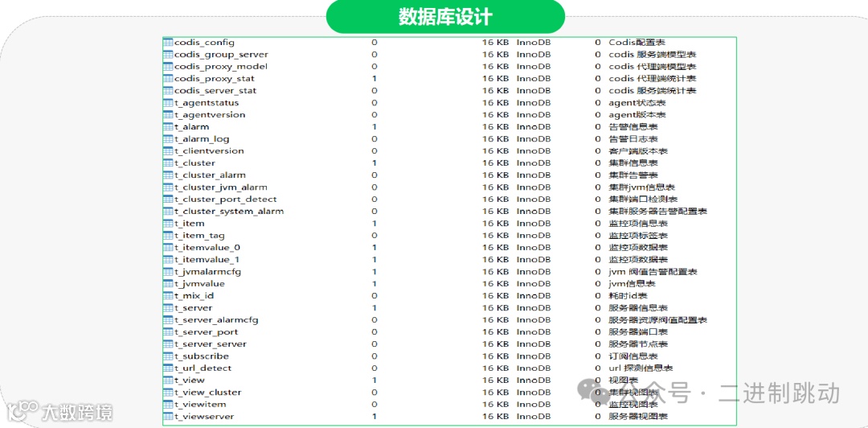
Task: Click the table icon beside t_server_port
Action: click(168, 332)
